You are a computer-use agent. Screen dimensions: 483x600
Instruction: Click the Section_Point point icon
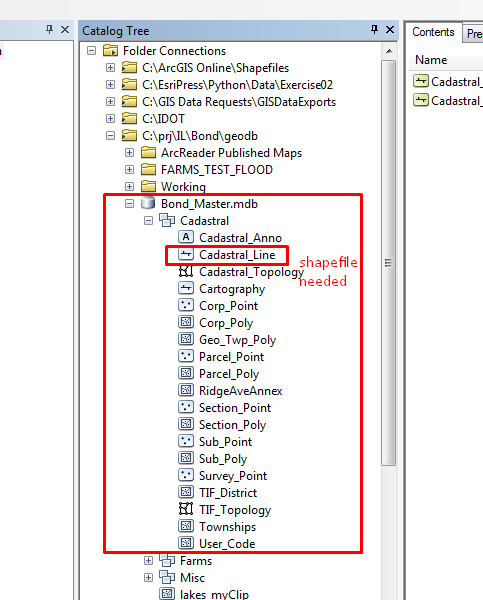click(186, 407)
